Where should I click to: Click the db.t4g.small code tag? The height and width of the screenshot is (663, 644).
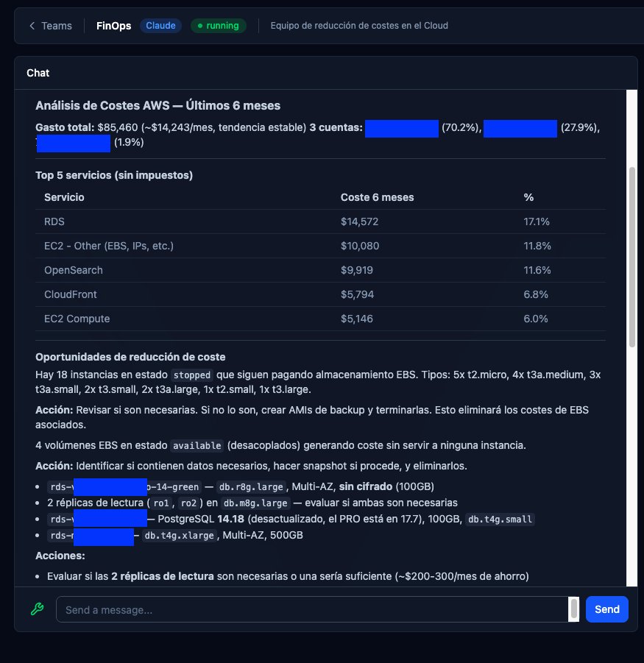pos(500,520)
